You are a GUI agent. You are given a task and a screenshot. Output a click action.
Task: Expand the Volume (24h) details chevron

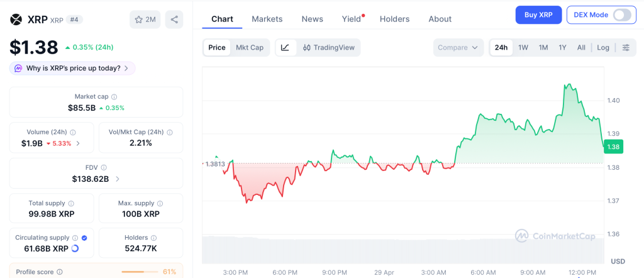click(78, 143)
